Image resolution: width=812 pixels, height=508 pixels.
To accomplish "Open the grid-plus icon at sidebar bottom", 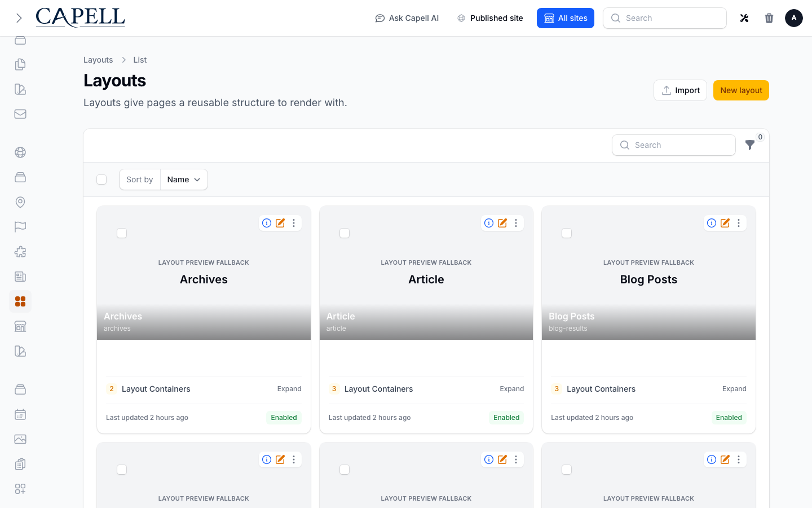I will 20,489.
